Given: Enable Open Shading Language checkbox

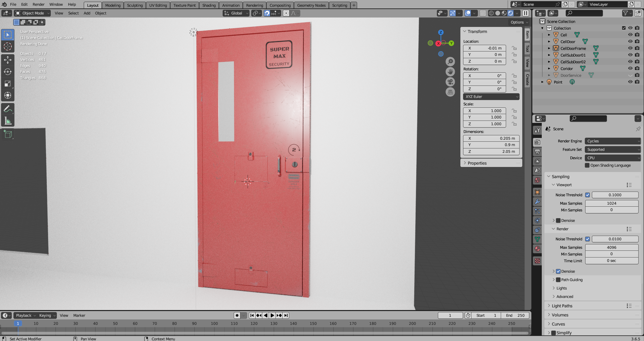Looking at the screenshot, I should tap(587, 165).
